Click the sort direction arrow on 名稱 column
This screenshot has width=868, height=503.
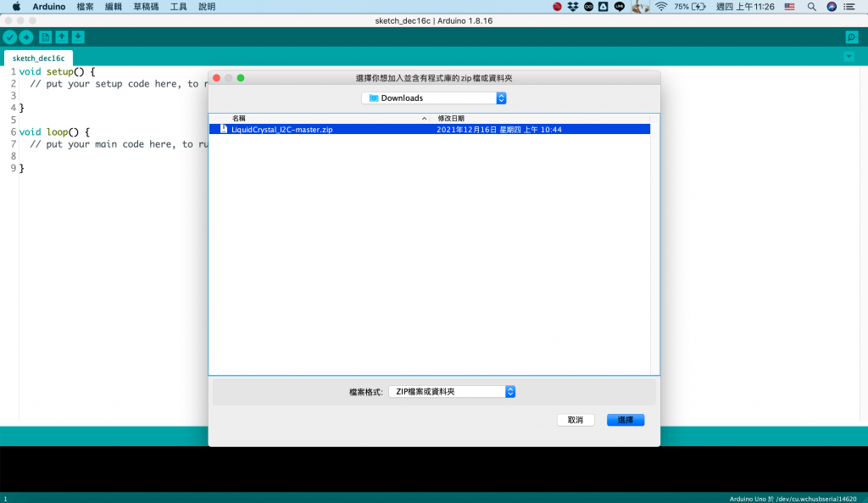pyautogui.click(x=424, y=119)
